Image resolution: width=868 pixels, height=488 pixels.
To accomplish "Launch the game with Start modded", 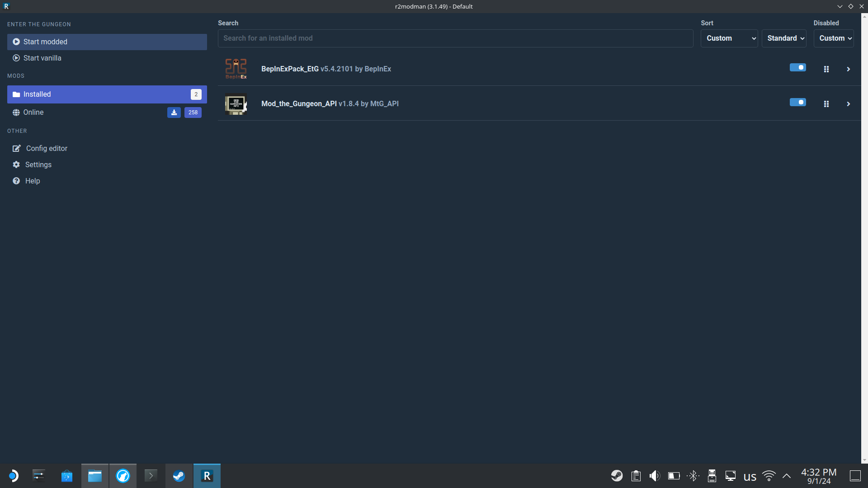I will (x=107, y=42).
